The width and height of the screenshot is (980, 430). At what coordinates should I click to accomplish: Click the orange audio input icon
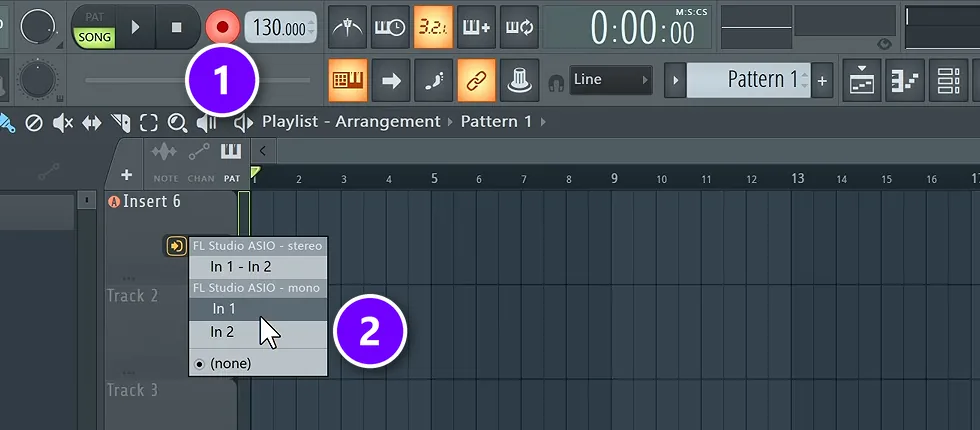(x=177, y=246)
